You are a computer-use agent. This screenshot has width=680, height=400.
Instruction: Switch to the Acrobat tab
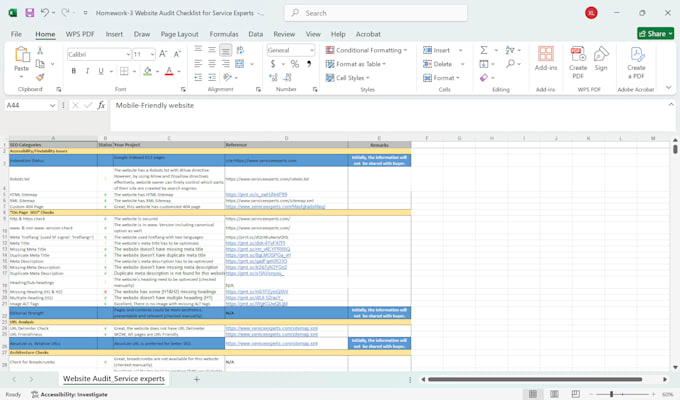[x=368, y=34]
